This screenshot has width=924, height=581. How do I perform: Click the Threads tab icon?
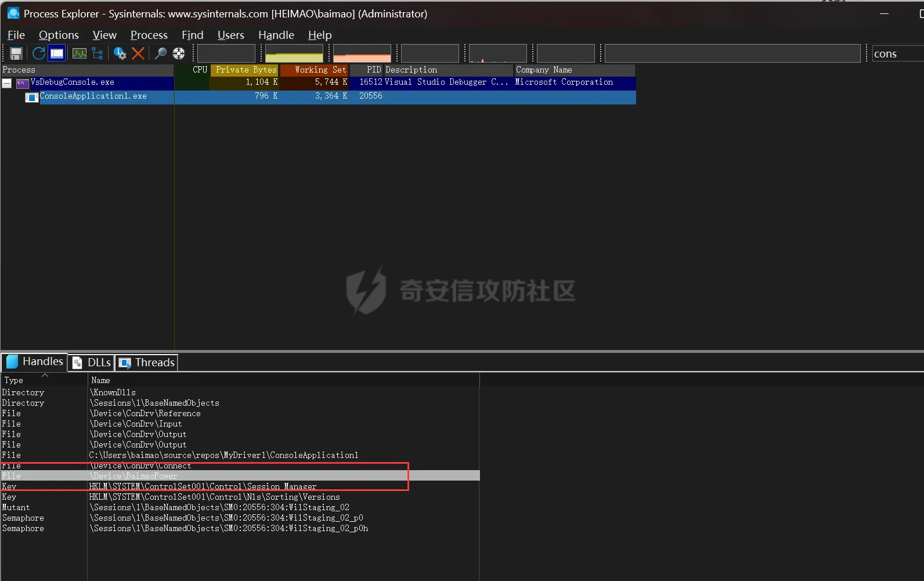click(124, 363)
